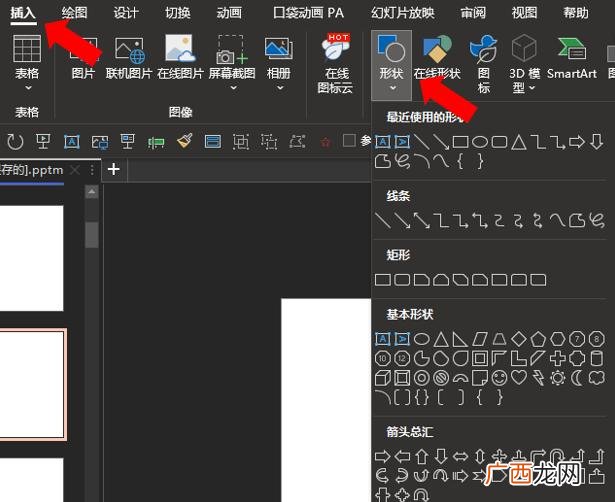This screenshot has height=502, width=615.
Task: Select the hexagon shape
Action: [557, 339]
